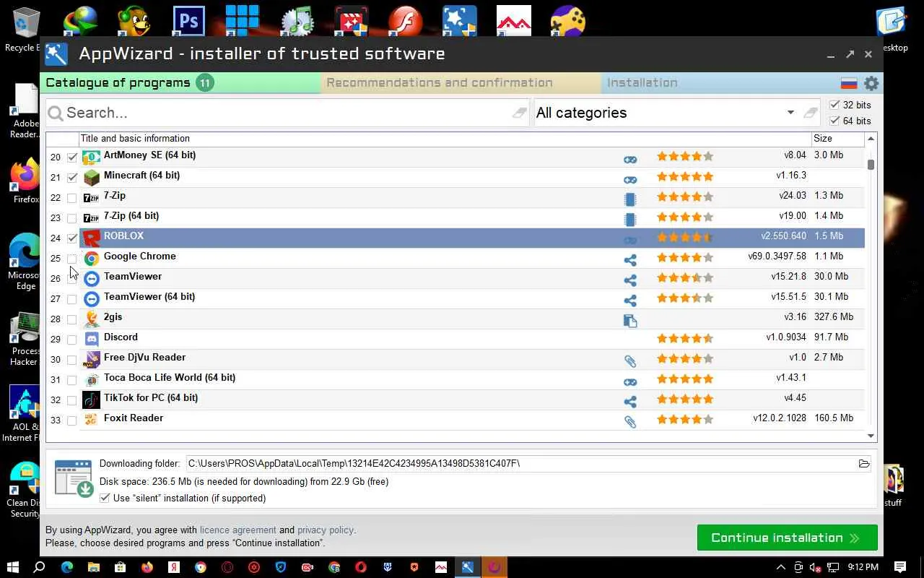924x578 pixels.
Task: Click version v24.03 of 7-Zip
Action: coord(793,196)
